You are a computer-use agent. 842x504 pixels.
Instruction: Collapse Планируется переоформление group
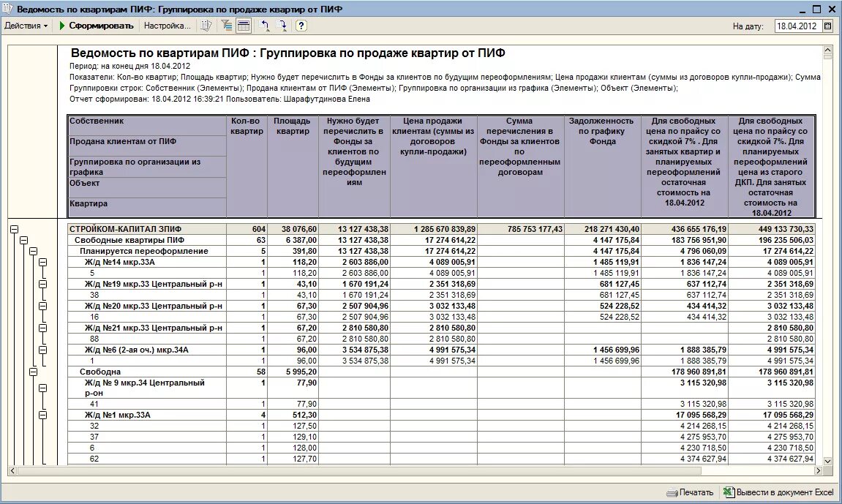point(34,251)
